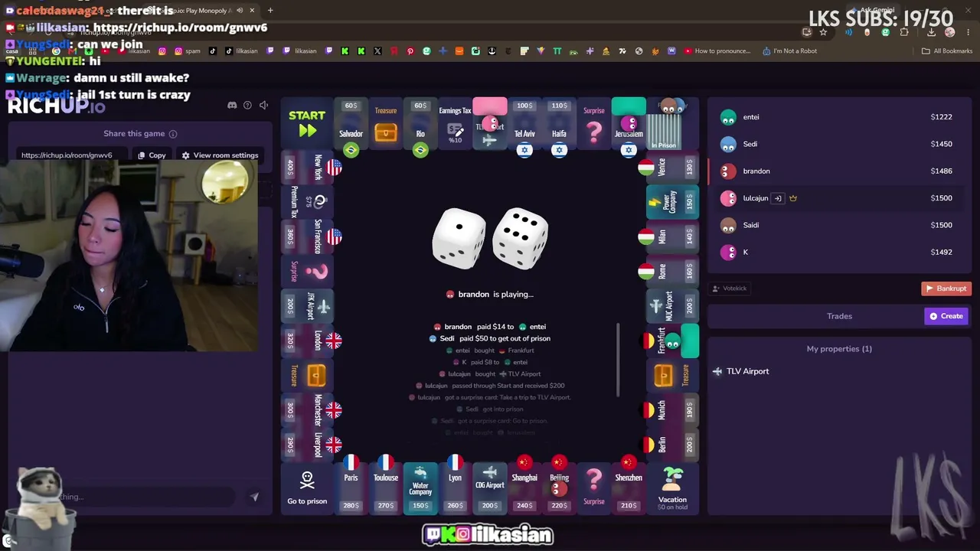Select the Haifa property tile
The width and height of the screenshot is (980, 551).
click(x=559, y=126)
